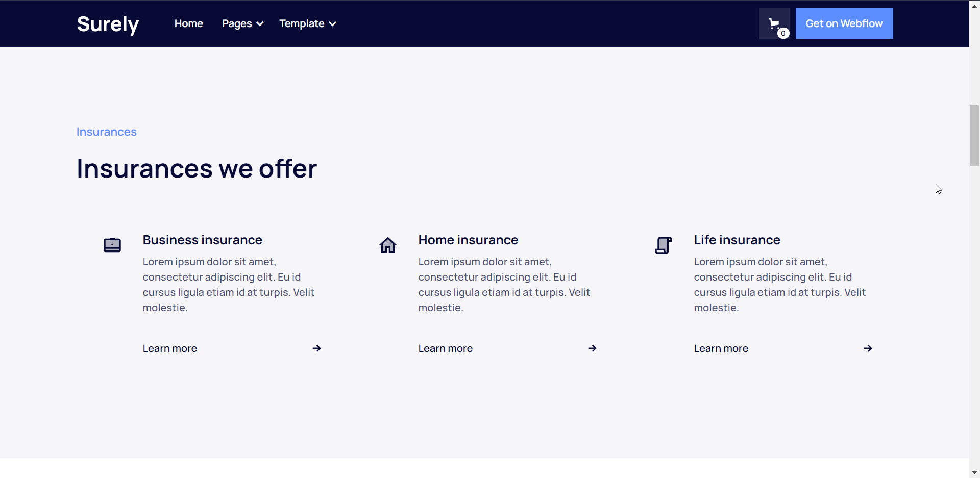The image size is (980, 478).
Task: Open the shopping cart icon
Action: click(774, 23)
